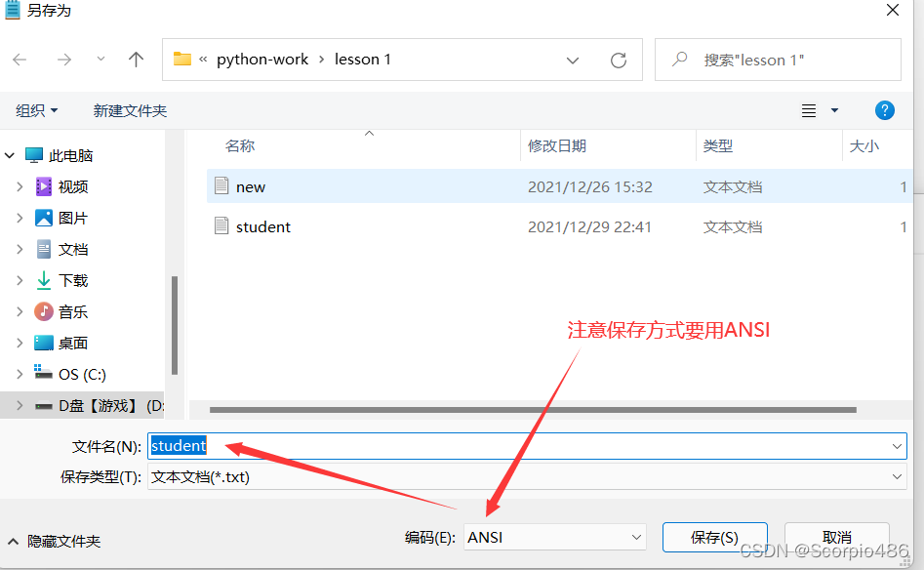Click date 2021/12/26 15:32
The height and width of the screenshot is (570, 924).
pyautogui.click(x=590, y=186)
